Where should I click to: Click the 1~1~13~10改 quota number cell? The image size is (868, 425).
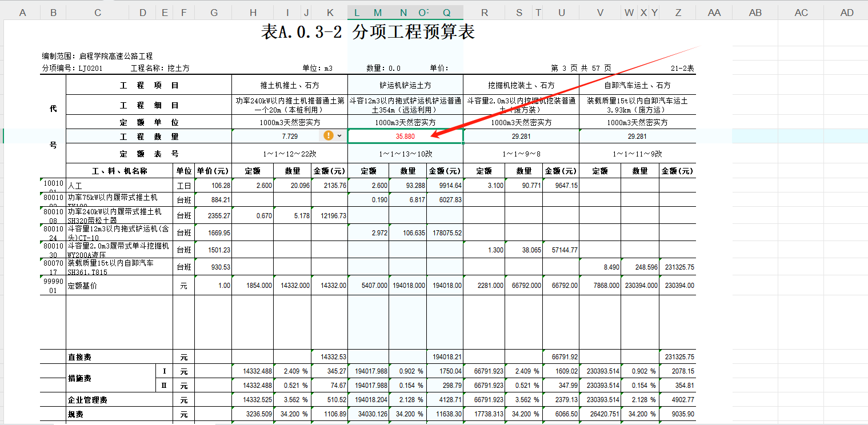tap(405, 154)
